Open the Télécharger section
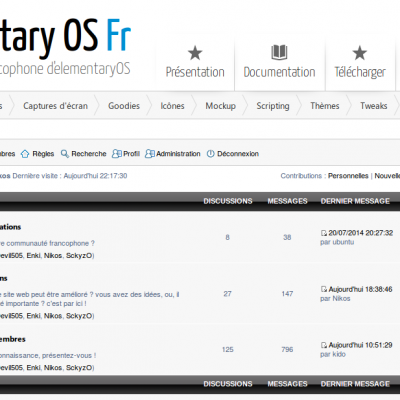 pyautogui.click(x=360, y=72)
